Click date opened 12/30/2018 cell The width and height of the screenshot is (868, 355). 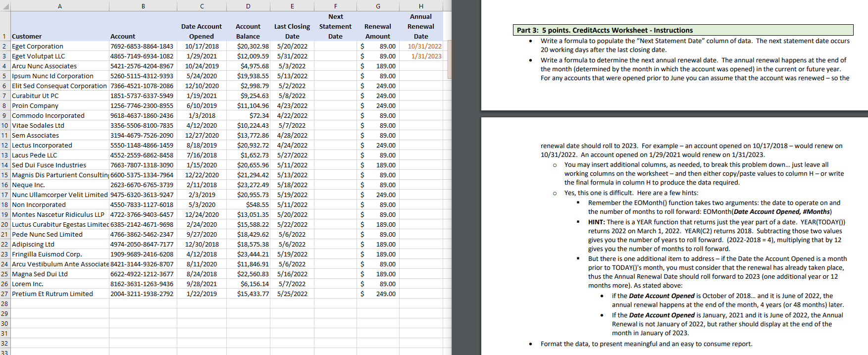click(x=202, y=244)
